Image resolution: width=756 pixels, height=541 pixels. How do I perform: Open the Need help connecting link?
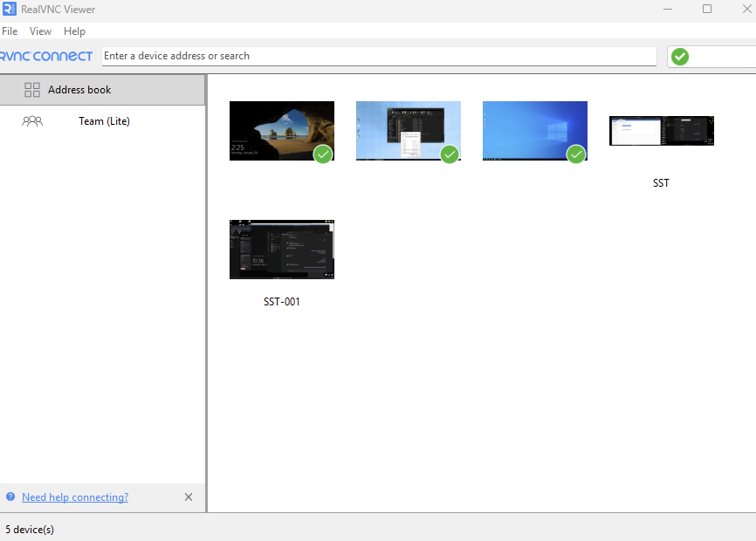pos(75,497)
